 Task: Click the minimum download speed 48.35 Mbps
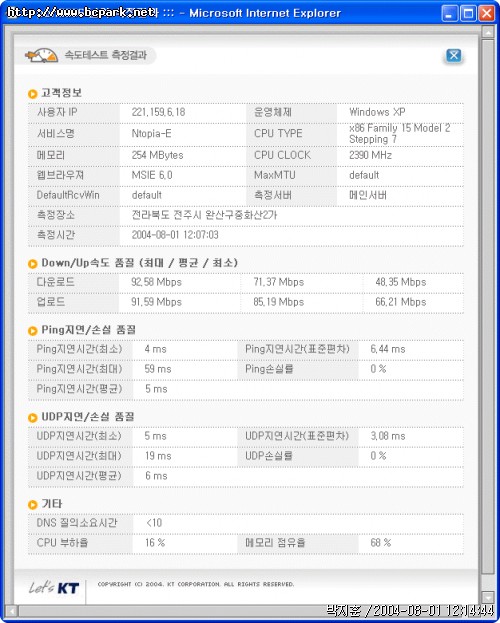401,282
